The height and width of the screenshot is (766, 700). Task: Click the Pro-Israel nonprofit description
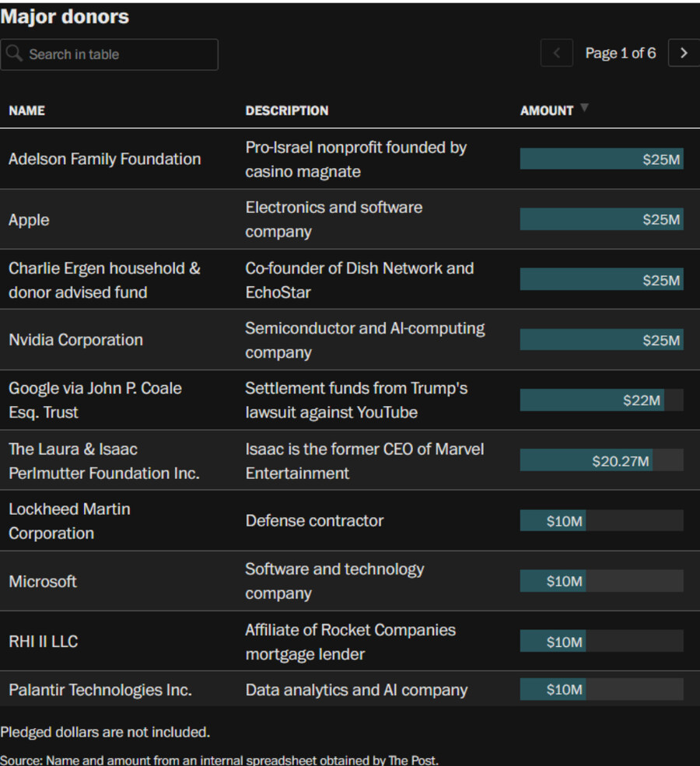(356, 159)
